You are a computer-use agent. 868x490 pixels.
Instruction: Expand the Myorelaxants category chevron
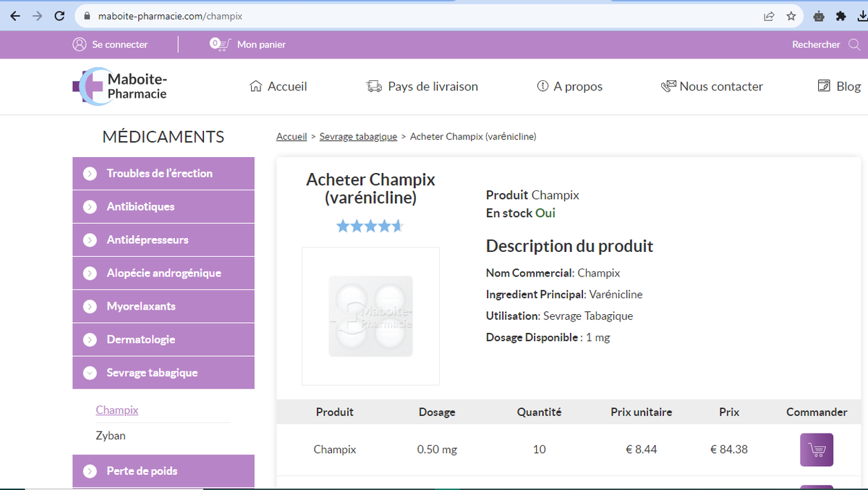pyautogui.click(x=90, y=307)
